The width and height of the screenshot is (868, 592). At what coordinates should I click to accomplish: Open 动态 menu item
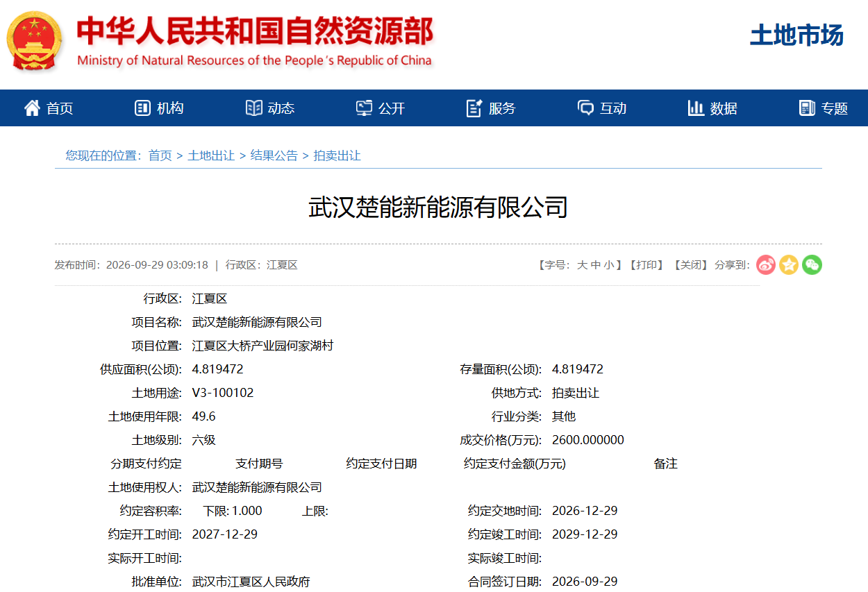click(281, 108)
